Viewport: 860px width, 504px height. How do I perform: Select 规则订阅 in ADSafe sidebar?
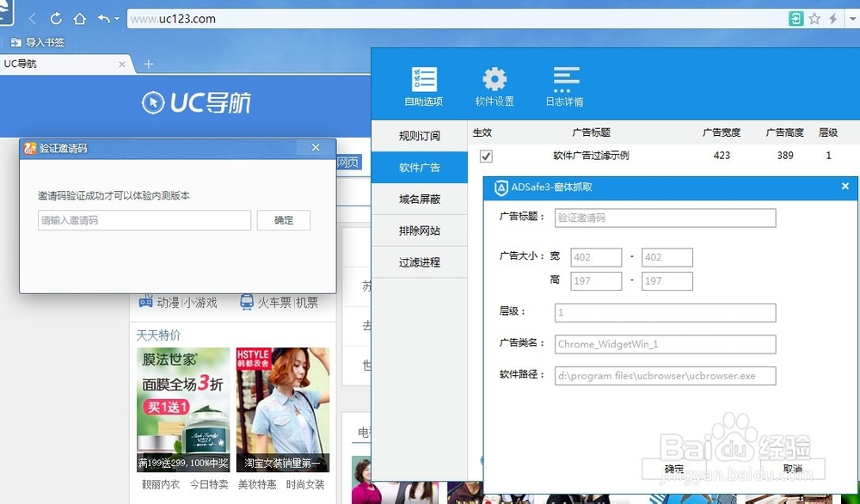[420, 136]
